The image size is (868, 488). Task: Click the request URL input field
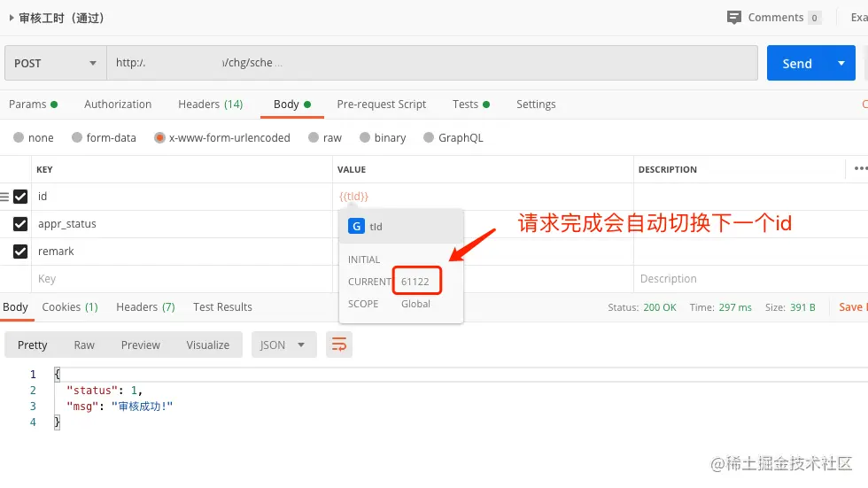[432, 63]
